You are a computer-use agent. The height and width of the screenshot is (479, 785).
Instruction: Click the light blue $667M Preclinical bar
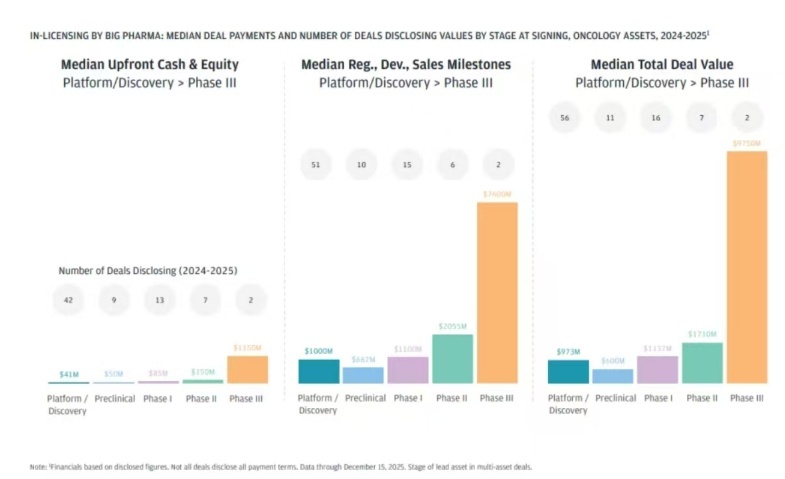pos(363,375)
